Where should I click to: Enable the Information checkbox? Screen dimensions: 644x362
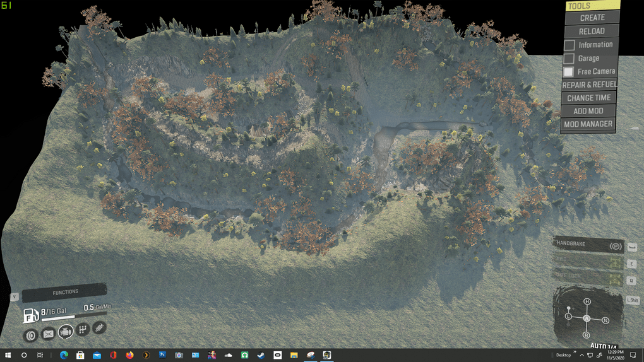(x=569, y=45)
